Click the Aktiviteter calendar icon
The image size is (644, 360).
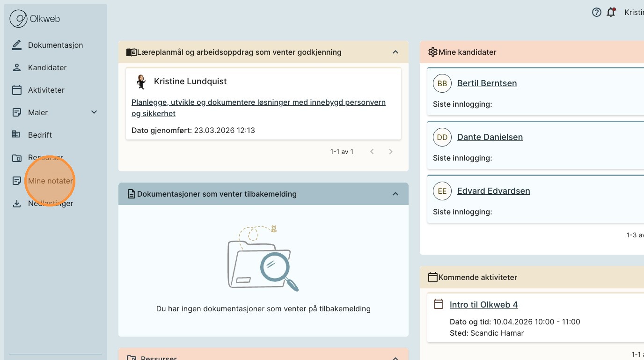[17, 90]
